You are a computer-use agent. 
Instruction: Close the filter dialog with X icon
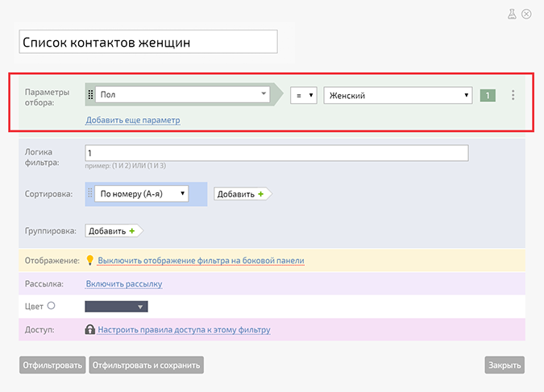(x=526, y=14)
